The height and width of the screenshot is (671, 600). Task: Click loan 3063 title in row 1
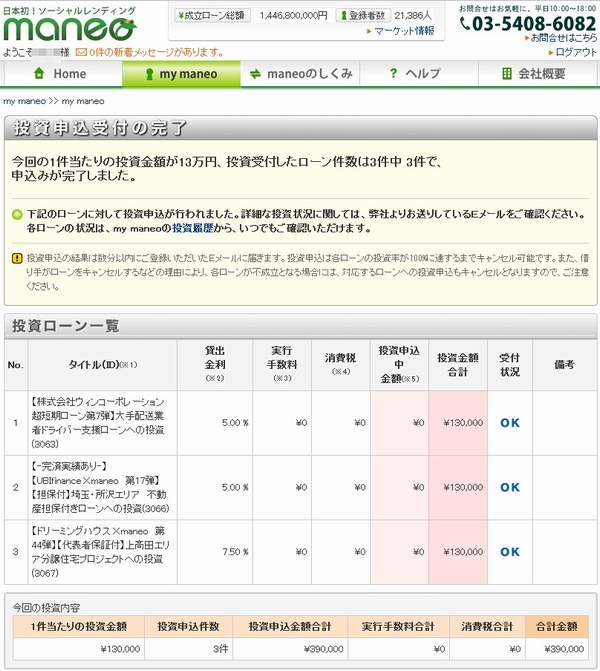(x=98, y=423)
